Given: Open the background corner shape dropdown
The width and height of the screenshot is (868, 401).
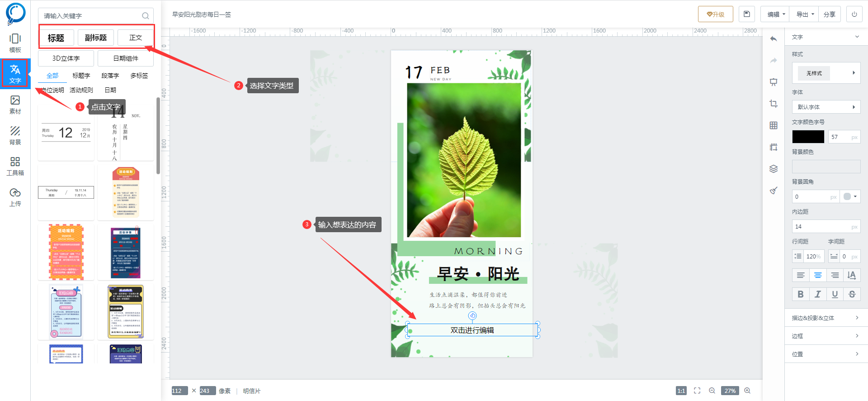Looking at the screenshot, I should click(850, 196).
